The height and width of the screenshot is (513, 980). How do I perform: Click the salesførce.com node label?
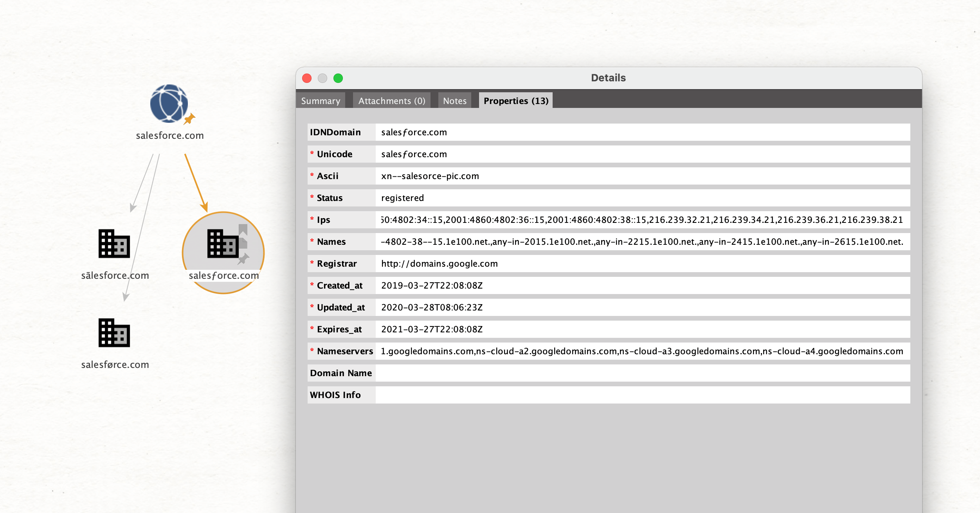click(x=115, y=364)
